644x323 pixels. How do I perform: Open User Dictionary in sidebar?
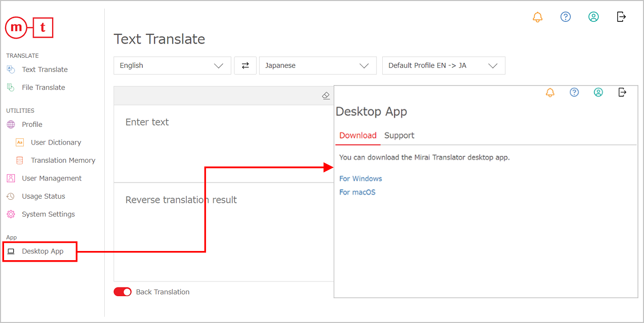pyautogui.click(x=56, y=142)
